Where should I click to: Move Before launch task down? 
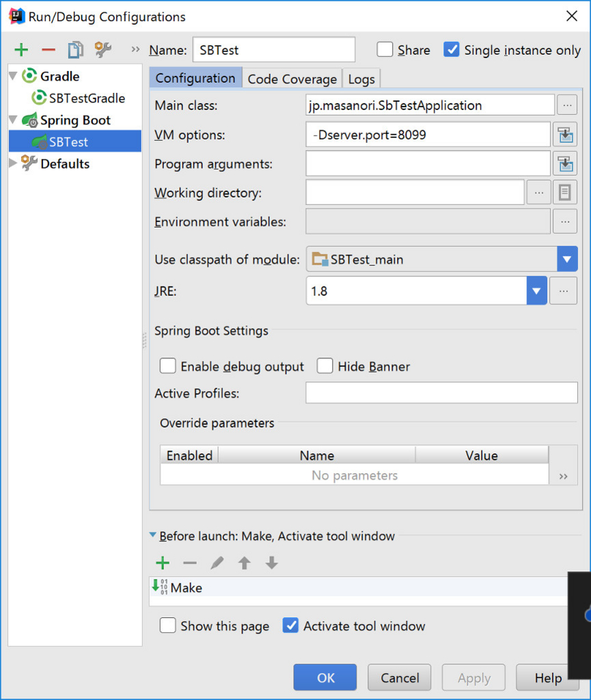[x=272, y=563]
